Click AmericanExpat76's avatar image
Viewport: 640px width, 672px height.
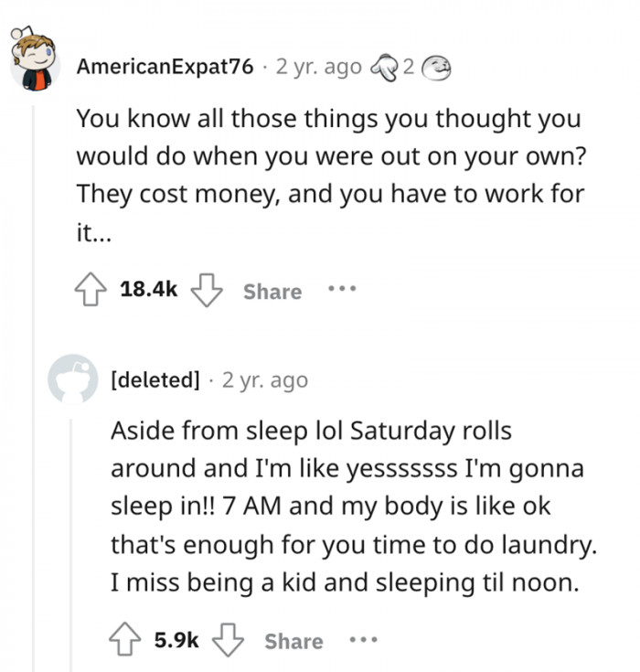pos(35,61)
